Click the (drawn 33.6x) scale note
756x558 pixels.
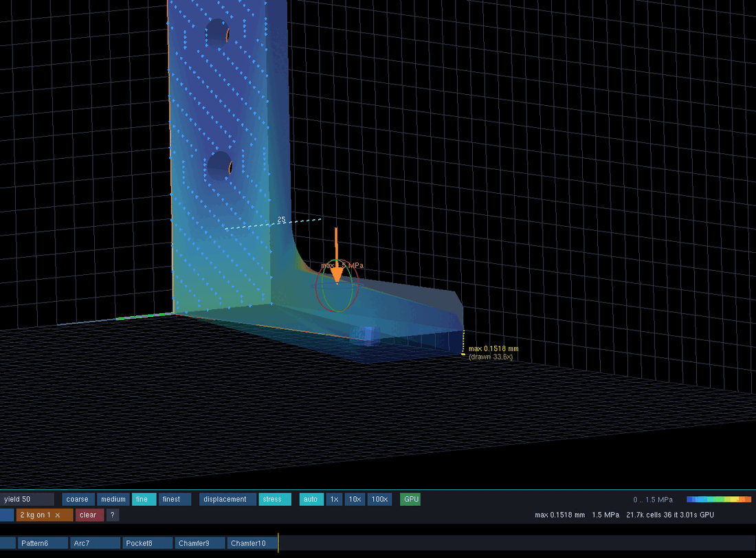(491, 357)
